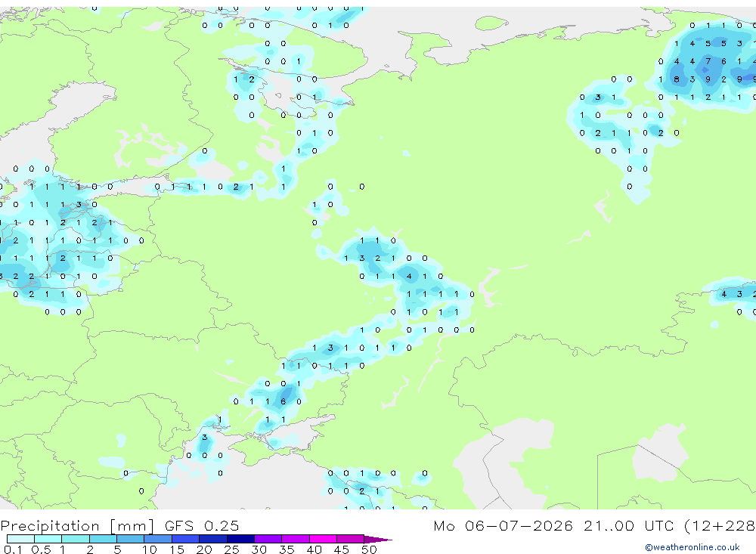Pick the 35–40 mm purple legend swatch
Screen dimensions: 756x554
(295, 539)
